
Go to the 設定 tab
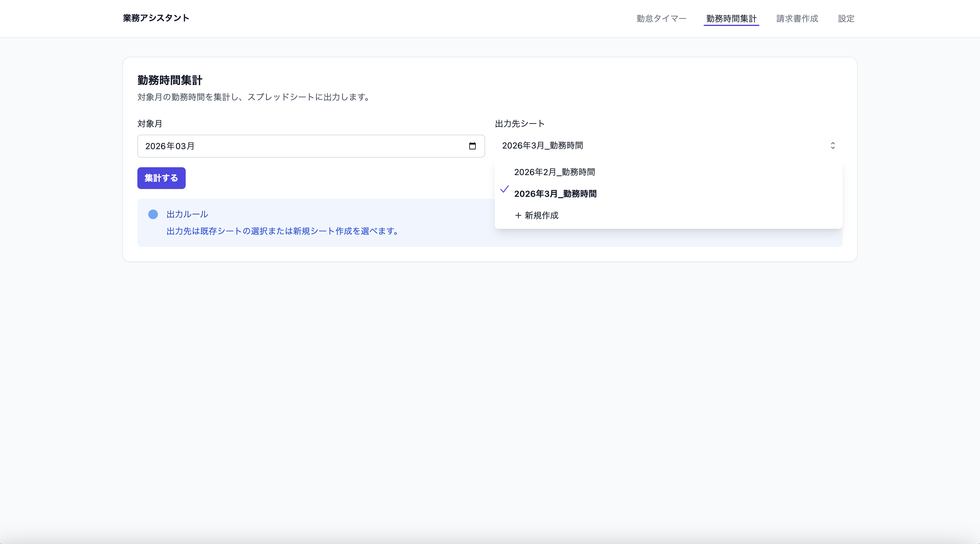(846, 19)
